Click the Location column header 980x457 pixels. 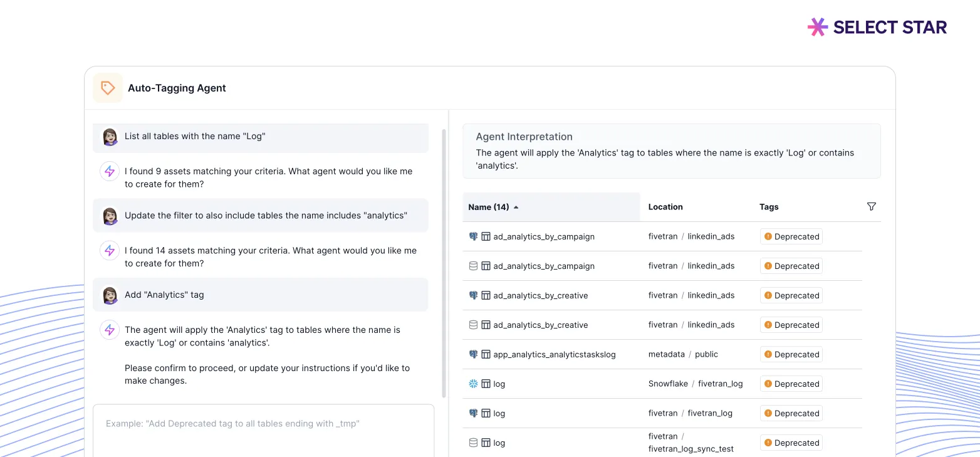665,207
